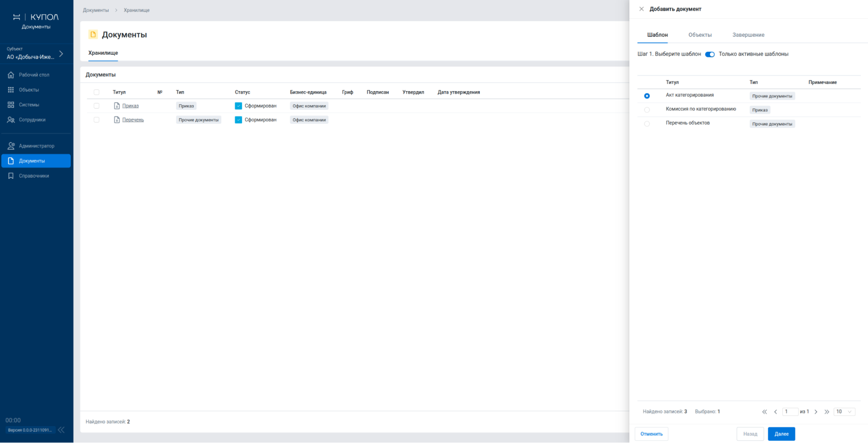Viewport: 868px width, 443px height.
Task: Check the Приказ row checkbox
Action: point(96,106)
